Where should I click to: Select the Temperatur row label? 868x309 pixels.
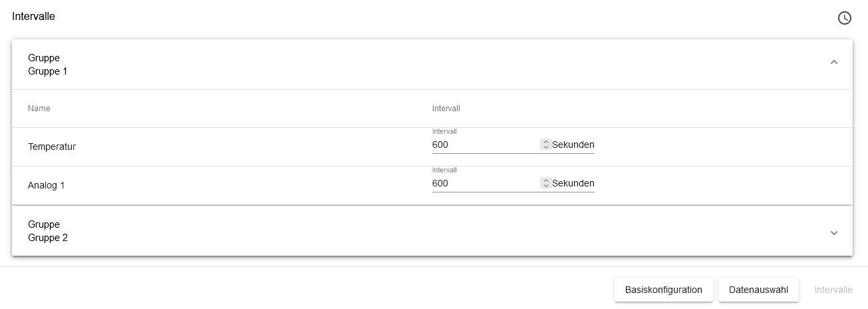pos(52,147)
